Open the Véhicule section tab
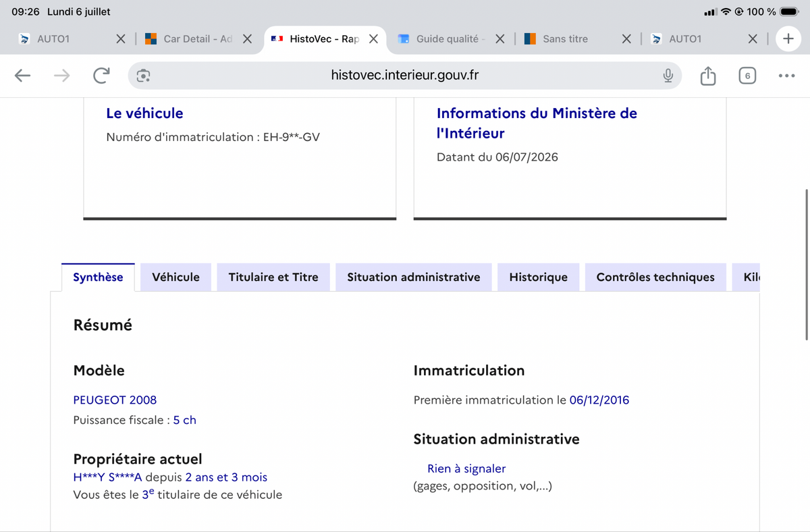Viewport: 810px width, 532px height. point(175,277)
